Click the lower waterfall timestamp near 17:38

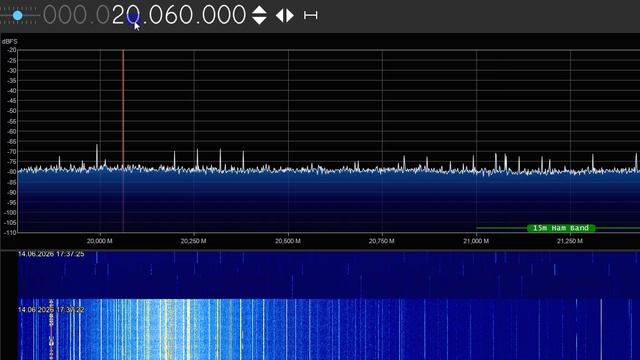tap(51, 310)
